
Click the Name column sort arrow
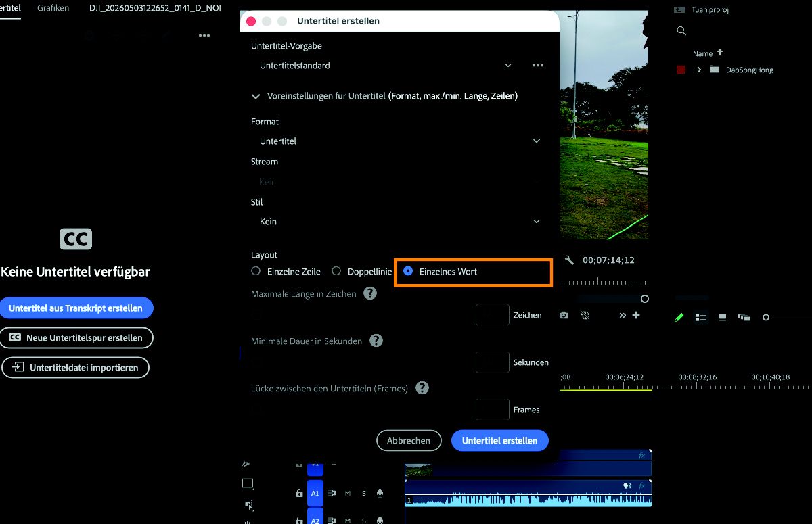point(720,53)
